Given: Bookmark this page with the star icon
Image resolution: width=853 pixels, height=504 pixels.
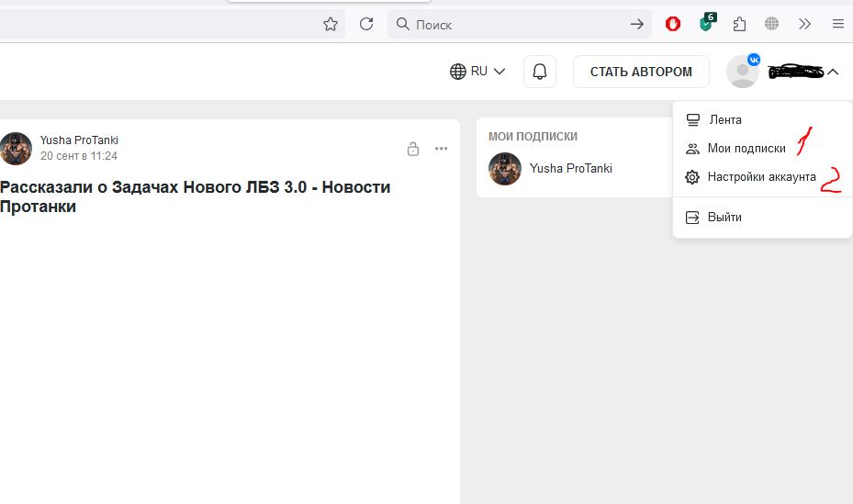Looking at the screenshot, I should click(x=331, y=24).
